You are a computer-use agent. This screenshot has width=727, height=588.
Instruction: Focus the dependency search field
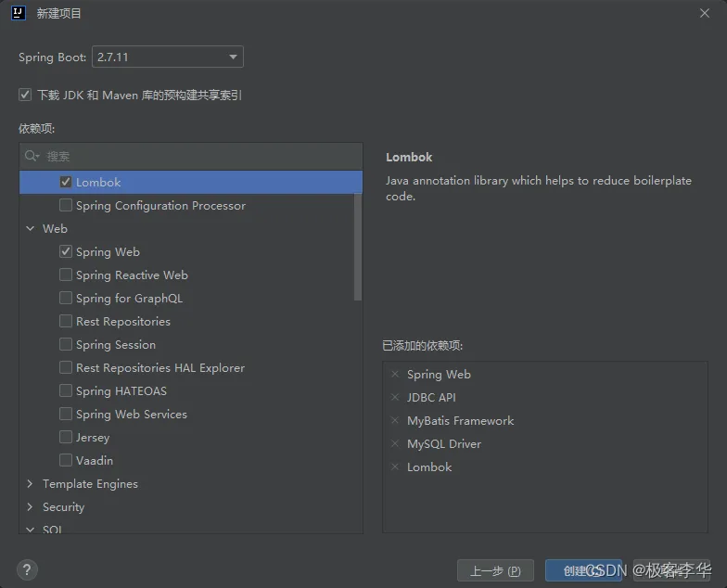click(x=191, y=156)
